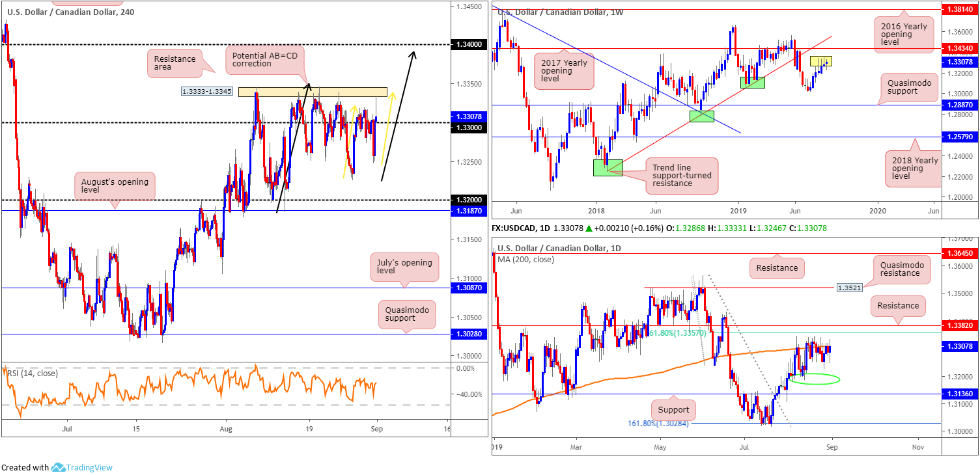
Task: Click the 'Support' callout on the daily chart
Action: 673,410
